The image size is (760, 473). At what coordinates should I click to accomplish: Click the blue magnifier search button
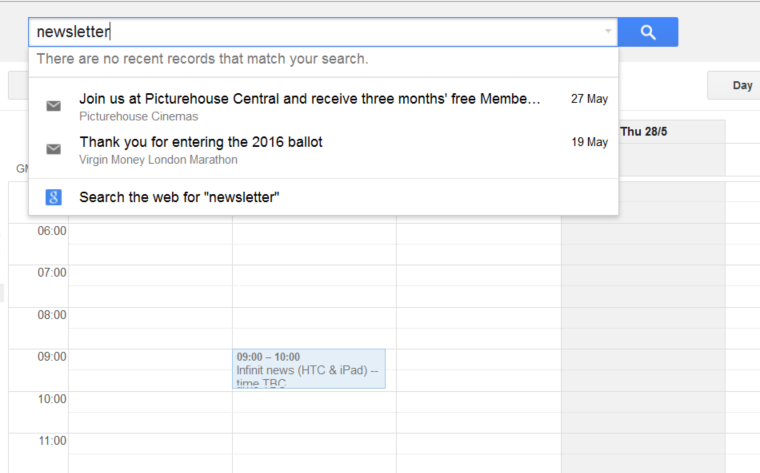pos(648,32)
